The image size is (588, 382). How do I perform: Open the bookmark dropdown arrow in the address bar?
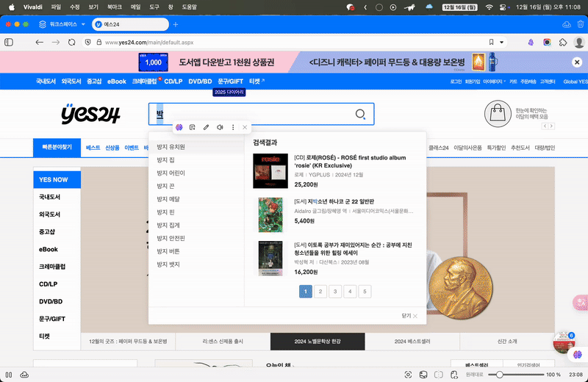pyautogui.click(x=501, y=43)
